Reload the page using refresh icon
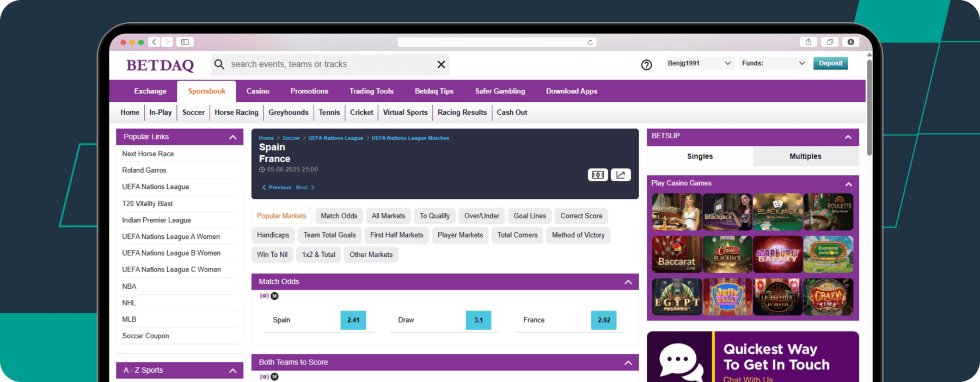980x382 pixels. (590, 42)
